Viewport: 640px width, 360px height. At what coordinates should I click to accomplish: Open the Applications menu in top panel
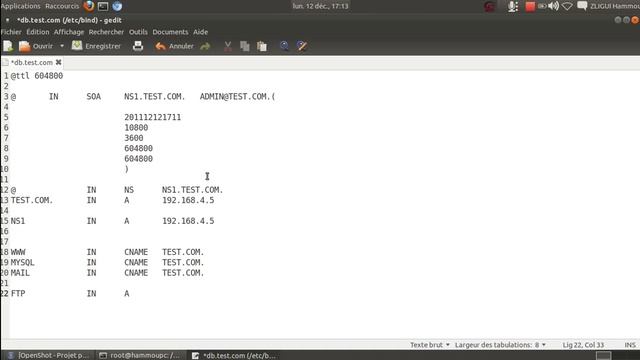[x=20, y=6]
